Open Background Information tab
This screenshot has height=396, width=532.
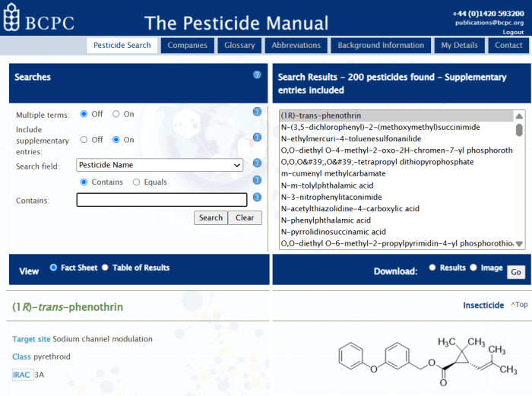click(381, 46)
